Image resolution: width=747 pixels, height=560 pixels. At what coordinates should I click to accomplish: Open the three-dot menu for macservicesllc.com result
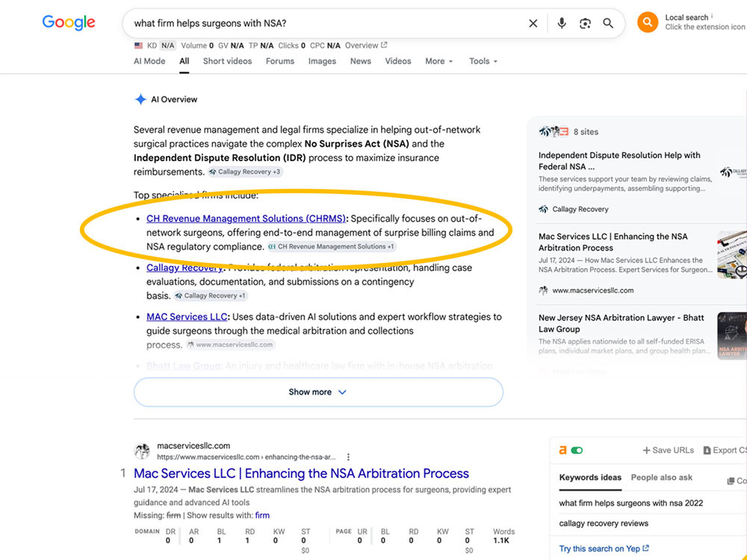[x=348, y=457]
